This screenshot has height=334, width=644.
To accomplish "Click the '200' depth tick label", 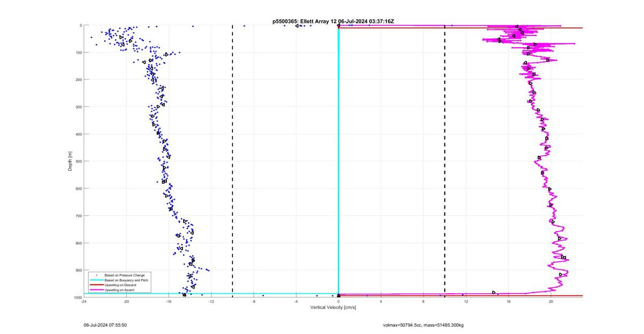I will [x=78, y=80].
